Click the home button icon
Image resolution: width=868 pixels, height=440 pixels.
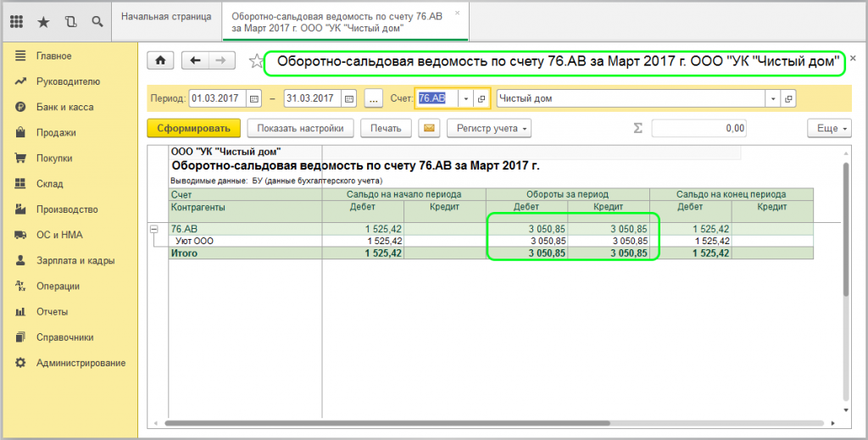(x=159, y=60)
